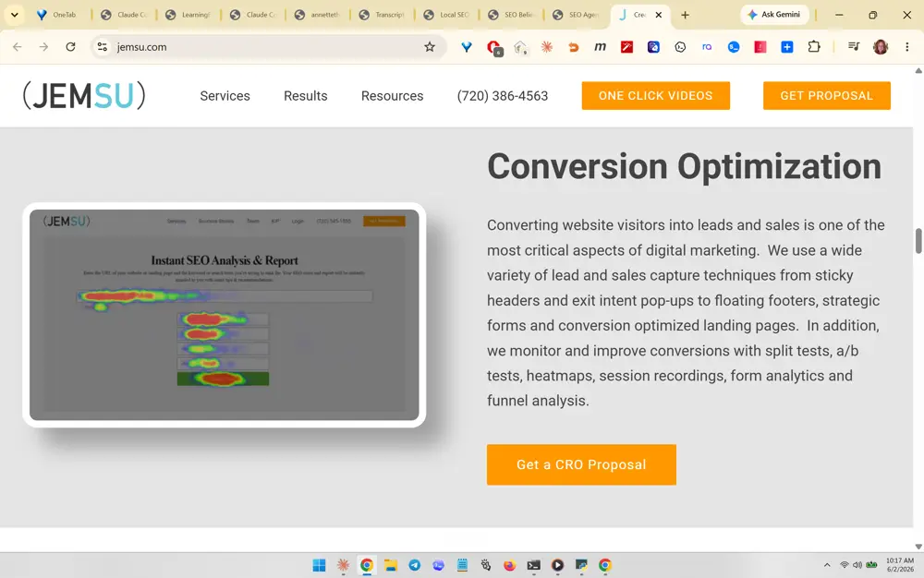
Task: Open the terminal app in taskbar
Action: coord(533,565)
